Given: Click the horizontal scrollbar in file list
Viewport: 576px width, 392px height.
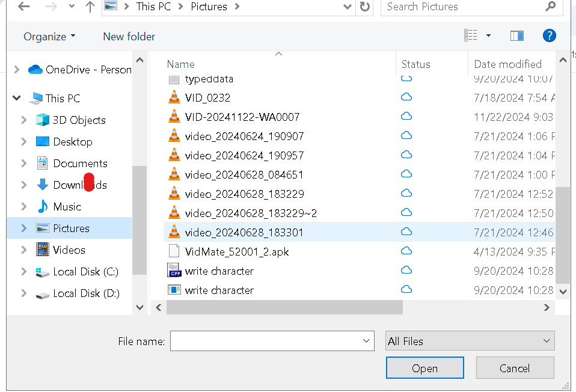Looking at the screenshot, I should 284,307.
